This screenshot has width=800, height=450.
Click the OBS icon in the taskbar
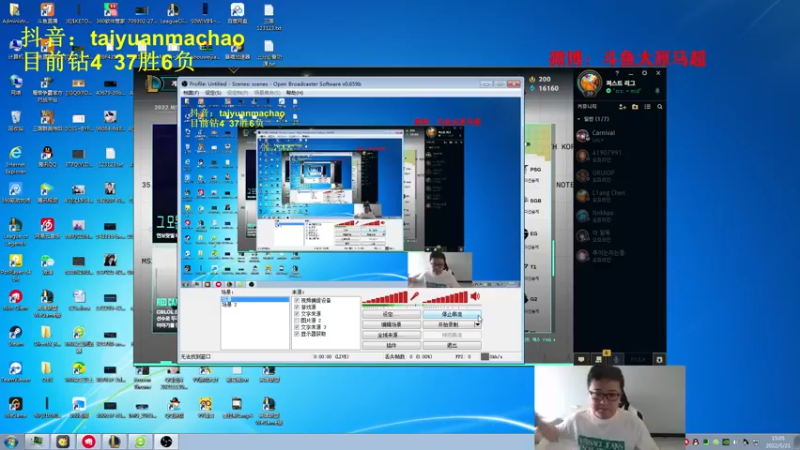(x=166, y=441)
